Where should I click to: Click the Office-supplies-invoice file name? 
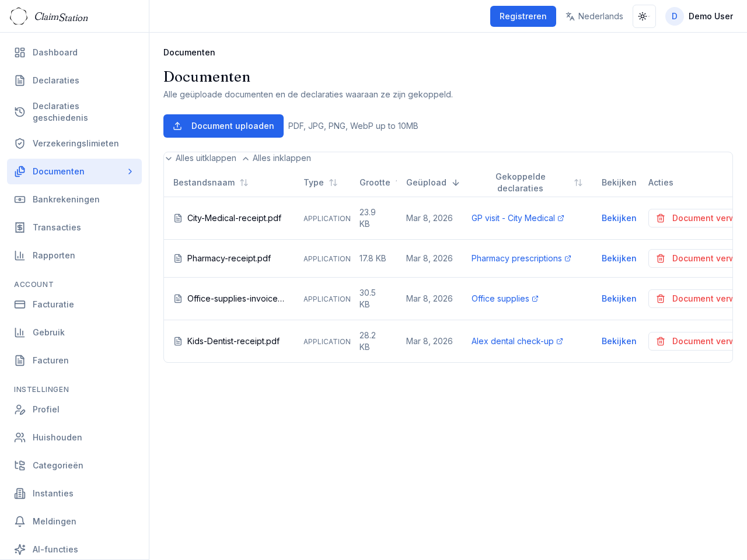click(235, 299)
